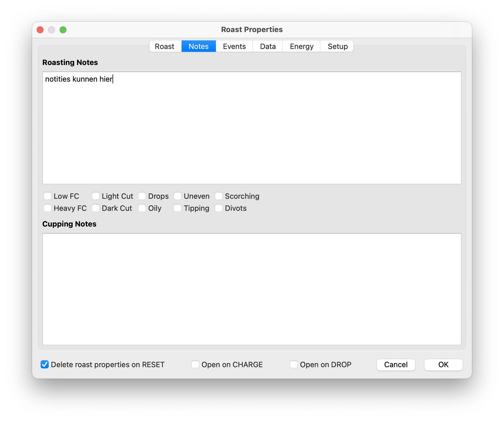This screenshot has width=504, height=421.
Task: Enable Open on CHARGE option
Action: click(195, 365)
